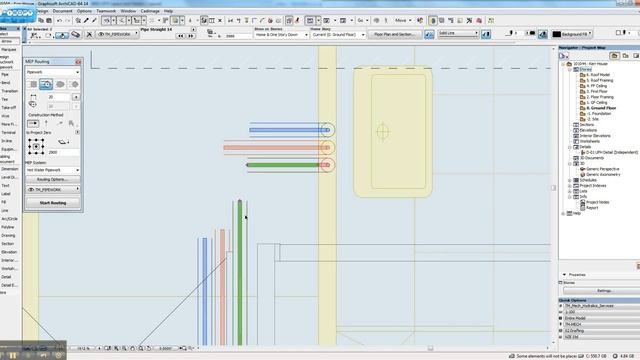Choose the pipe shape icon in MEP Routing

point(46,84)
